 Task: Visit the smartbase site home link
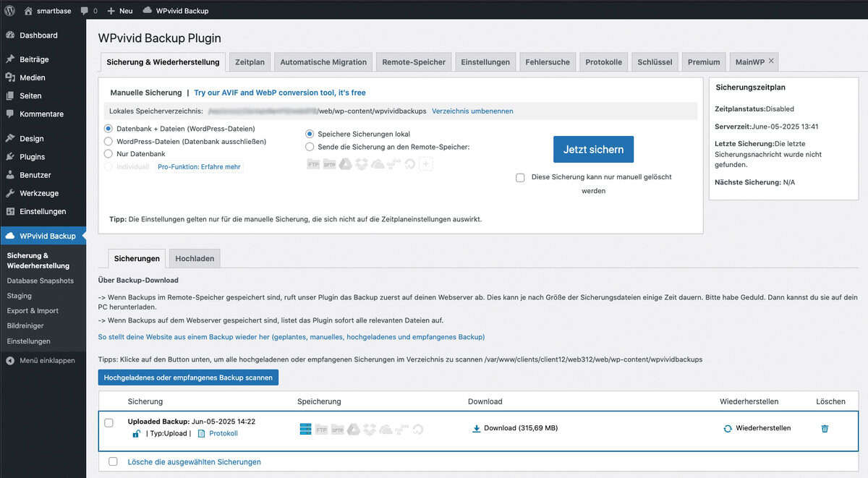point(48,11)
